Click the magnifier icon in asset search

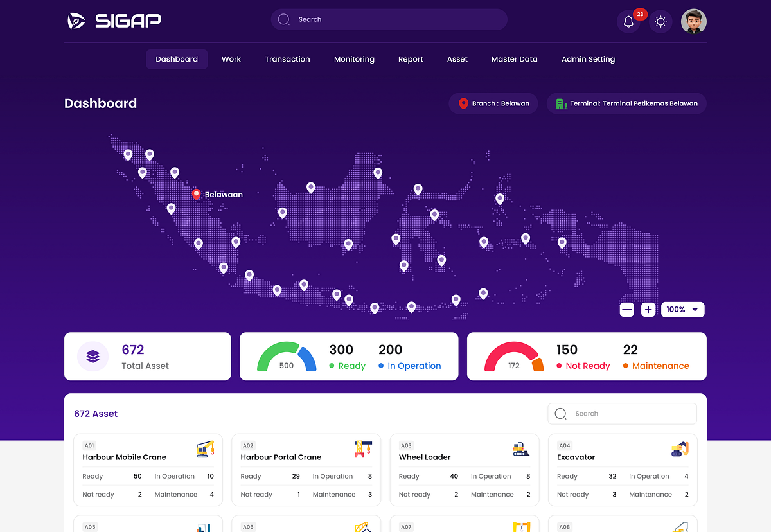(560, 414)
